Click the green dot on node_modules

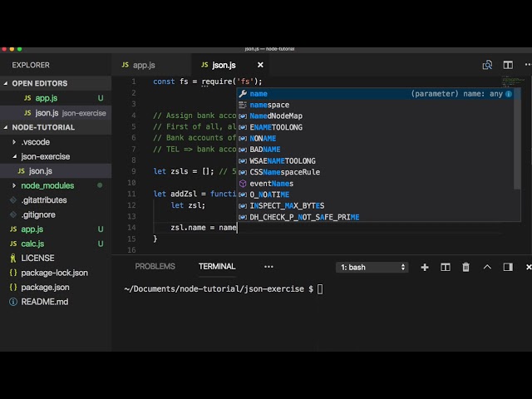tap(100, 185)
